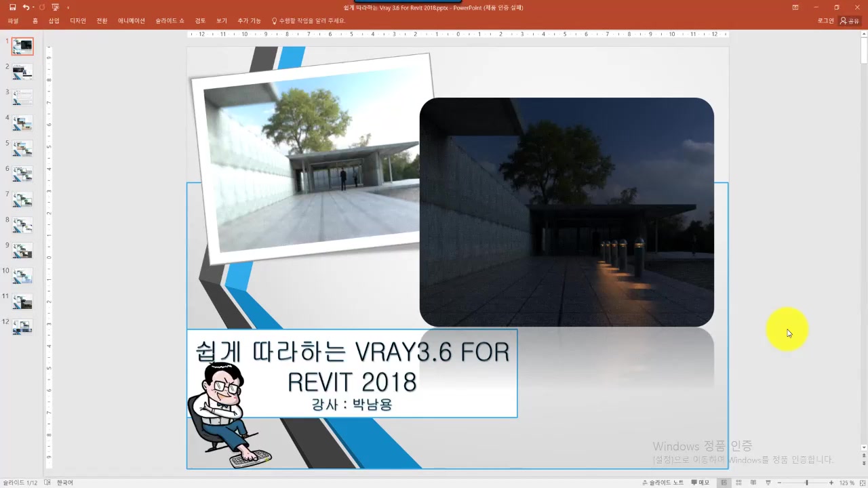
Task: Select slide 5 thumbnail in slide panel
Action: [22, 148]
